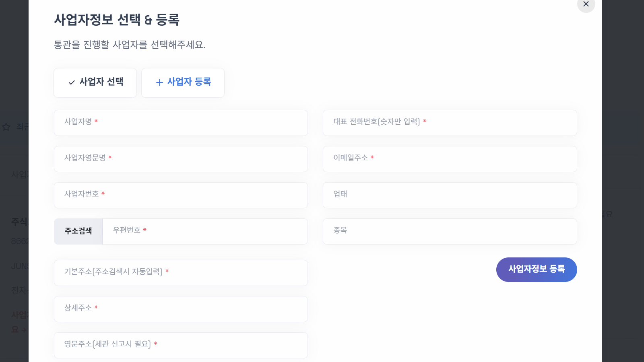Click the 사업자영문명 input field
Image resolution: width=644 pixels, height=362 pixels.
click(181, 159)
